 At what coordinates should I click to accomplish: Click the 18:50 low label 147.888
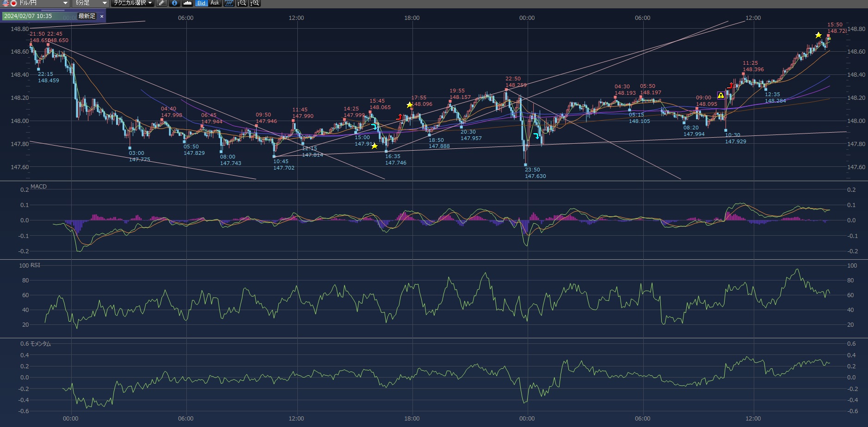click(x=439, y=143)
